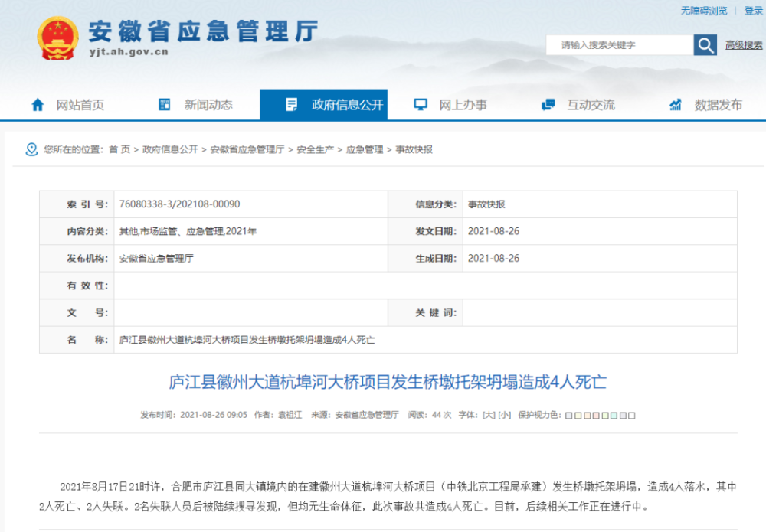Screen dimensions: 766x532
Task: Click the document icon beside 政府信息公开
Action: tap(292, 104)
